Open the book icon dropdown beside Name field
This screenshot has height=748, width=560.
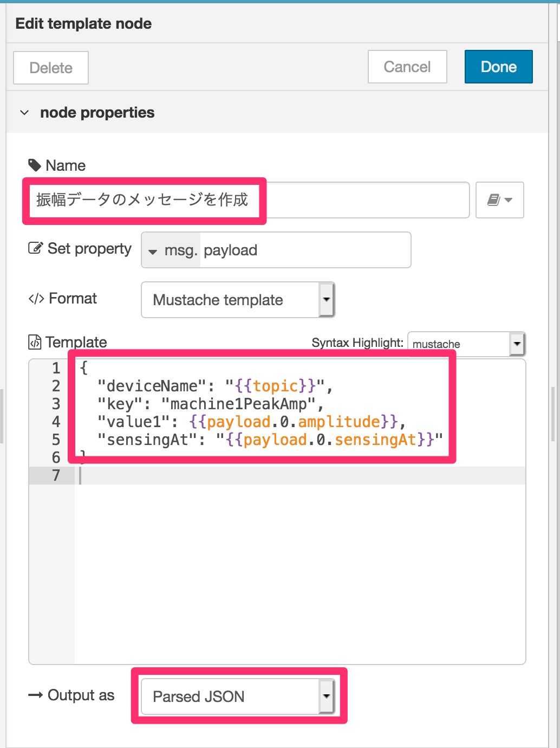point(499,200)
